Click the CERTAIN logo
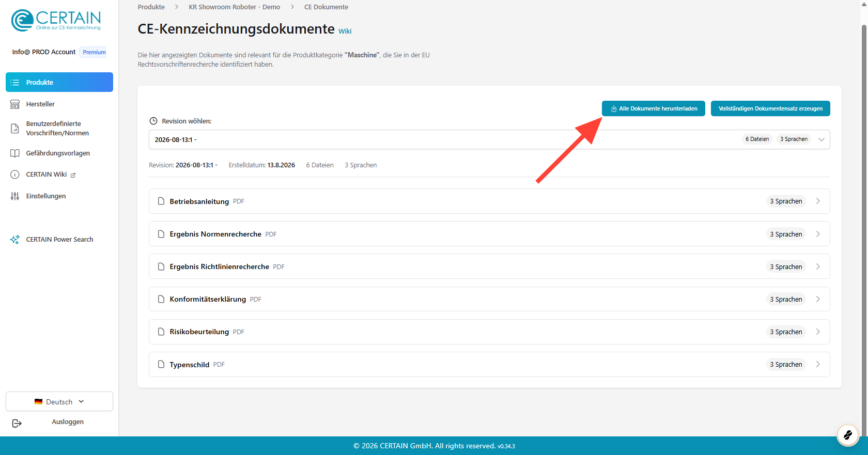The width and height of the screenshot is (868, 455). [56, 20]
